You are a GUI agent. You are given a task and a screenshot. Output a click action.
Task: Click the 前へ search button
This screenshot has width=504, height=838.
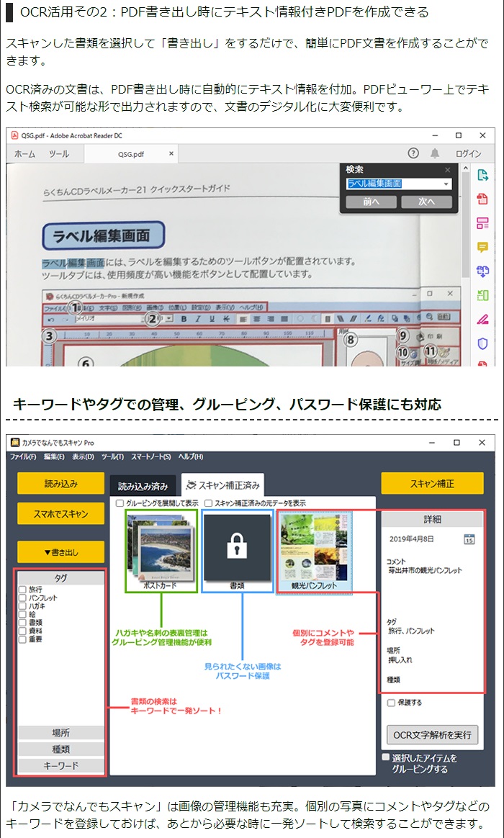tap(371, 202)
